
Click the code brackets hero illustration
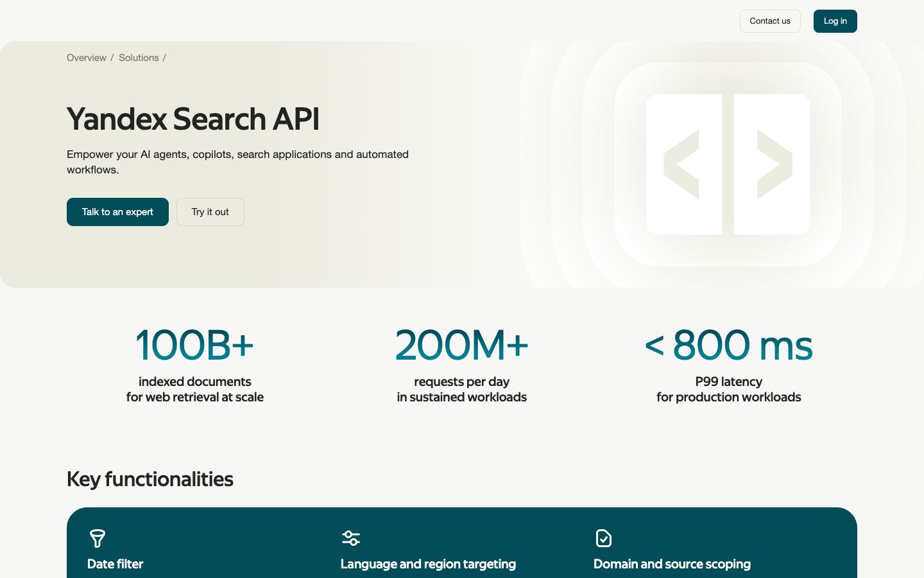coord(728,164)
